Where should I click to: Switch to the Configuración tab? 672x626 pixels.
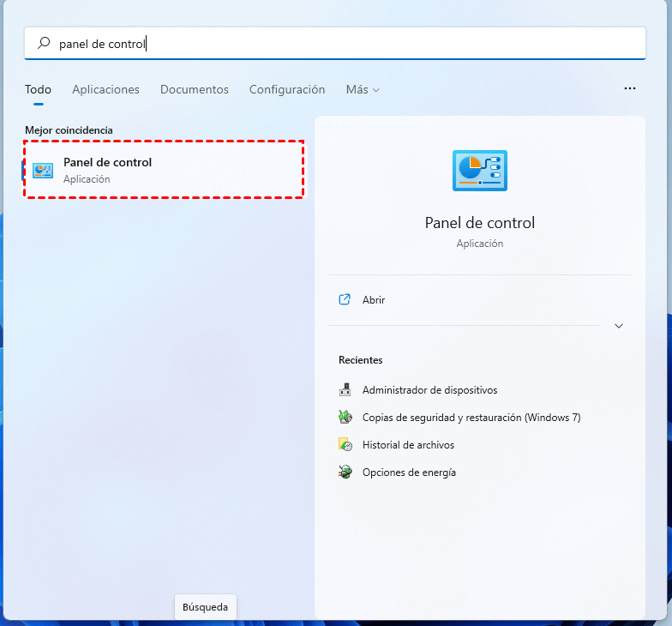(x=287, y=89)
